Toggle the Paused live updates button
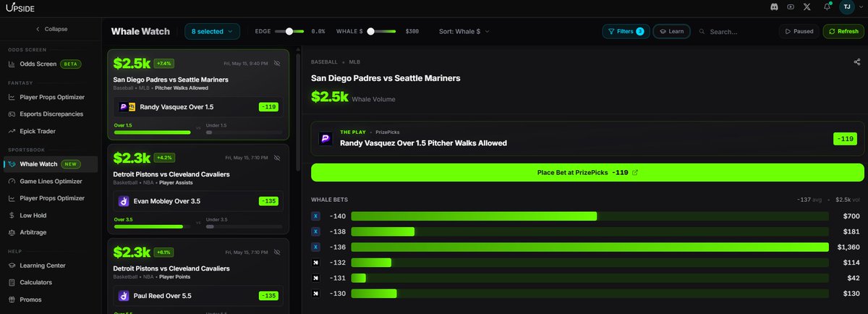The height and width of the screenshot is (314, 868). 799,31
